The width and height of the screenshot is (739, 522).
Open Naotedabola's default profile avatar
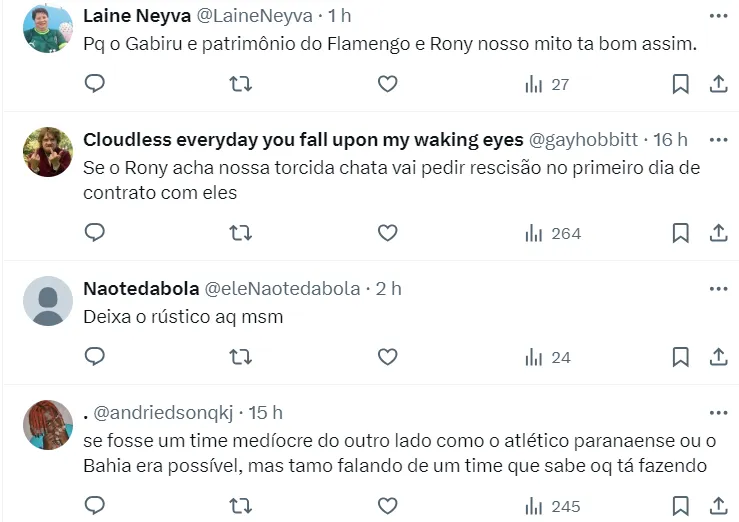click(x=48, y=301)
